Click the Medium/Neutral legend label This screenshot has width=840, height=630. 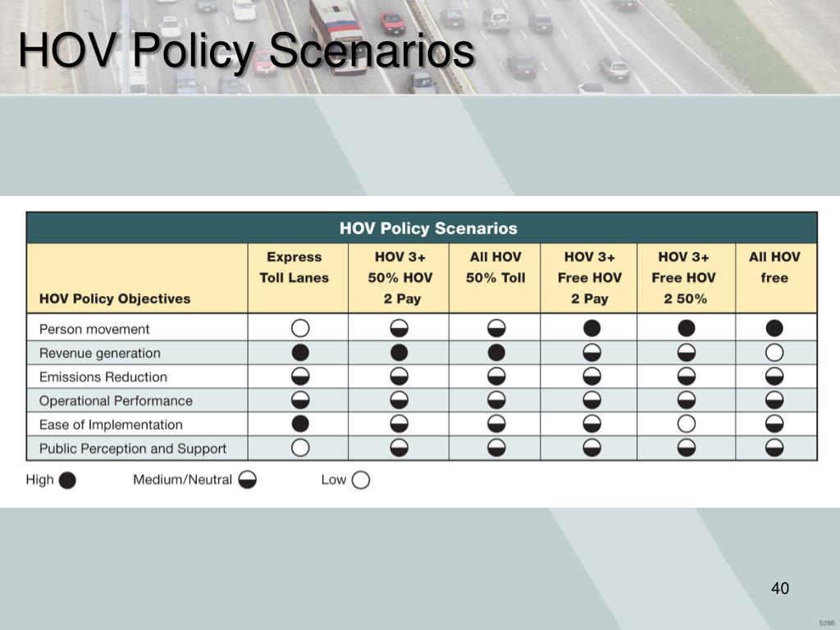point(182,479)
